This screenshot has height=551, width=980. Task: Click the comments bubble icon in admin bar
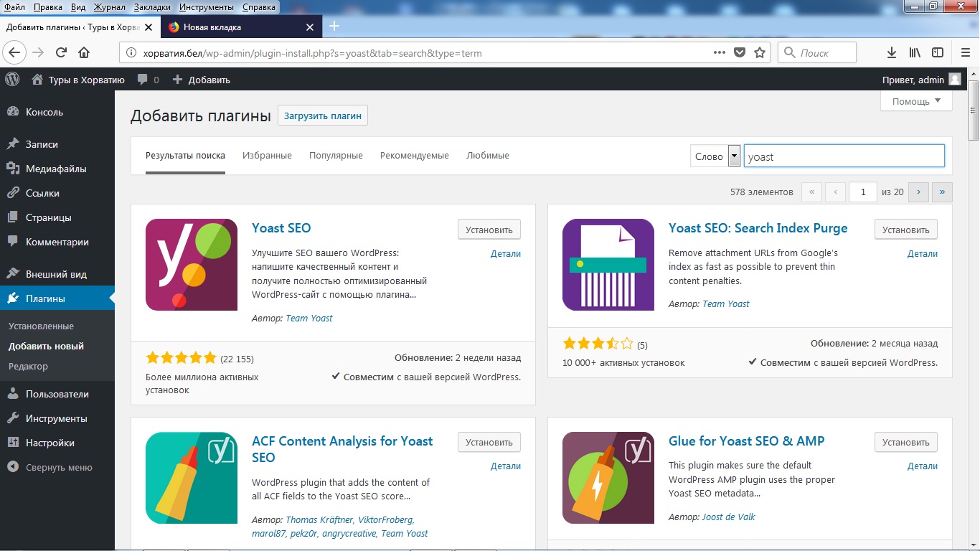pos(143,80)
